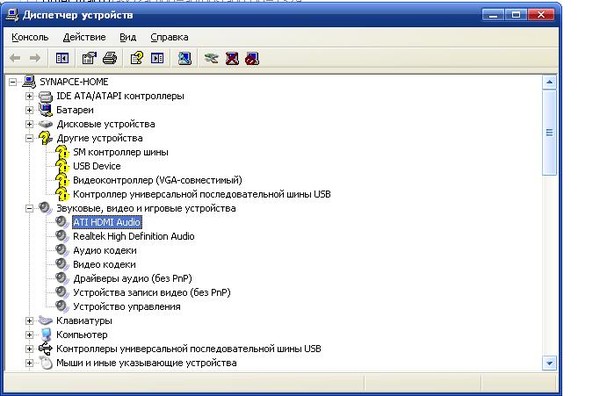The height and width of the screenshot is (396, 600).
Task: Click the Forward arrow in the toolbar
Action: click(x=35, y=58)
